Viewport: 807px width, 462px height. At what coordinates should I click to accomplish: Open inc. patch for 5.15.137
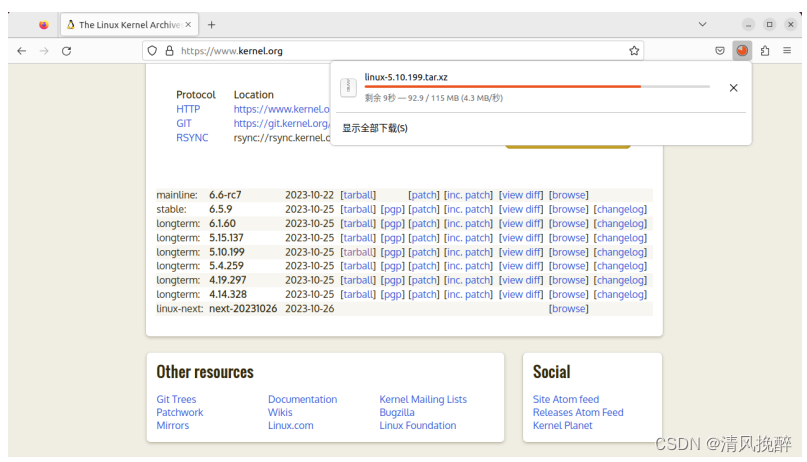[468, 238]
